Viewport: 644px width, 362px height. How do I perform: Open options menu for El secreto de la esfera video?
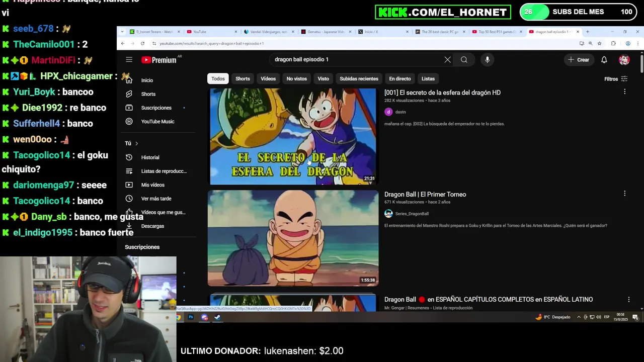click(x=625, y=92)
